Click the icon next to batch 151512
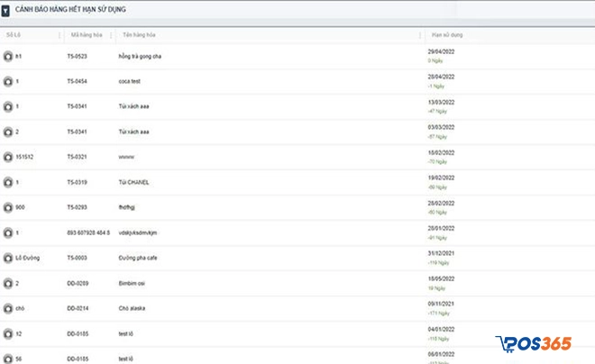The height and width of the screenshot is (364, 595). (8, 157)
